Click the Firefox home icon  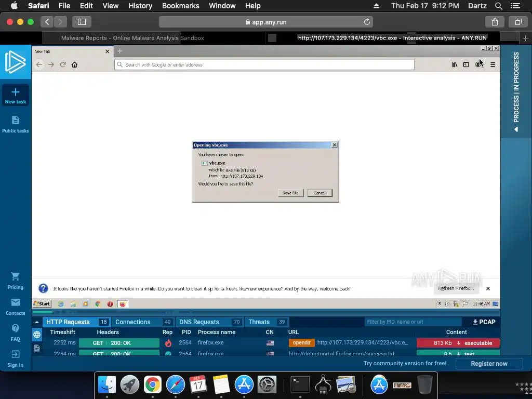pos(74,64)
